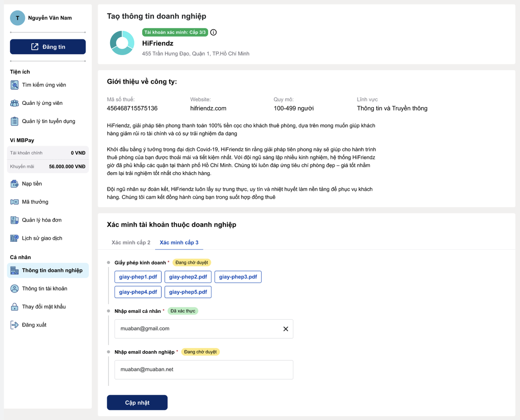Click field value Thông tin và Truyền thông

(392, 108)
